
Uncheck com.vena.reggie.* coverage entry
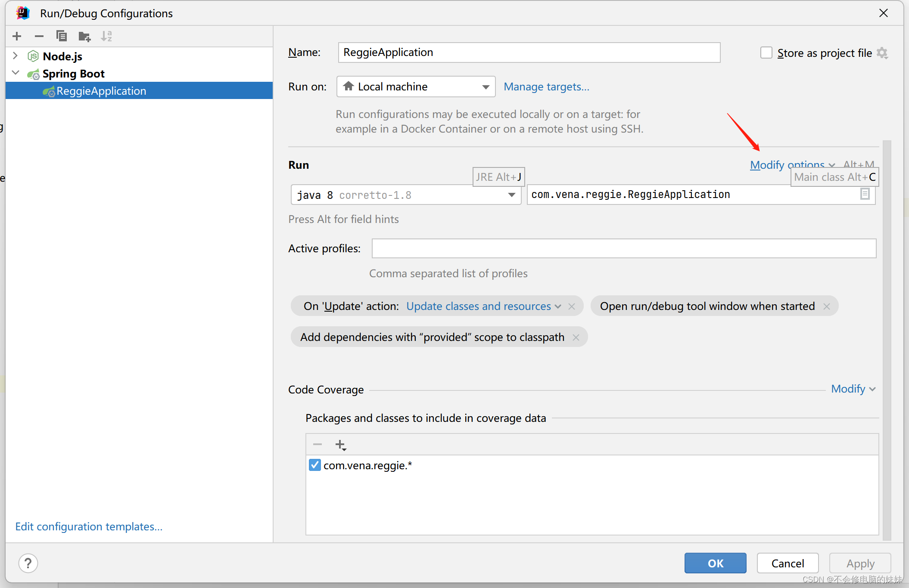click(x=315, y=465)
